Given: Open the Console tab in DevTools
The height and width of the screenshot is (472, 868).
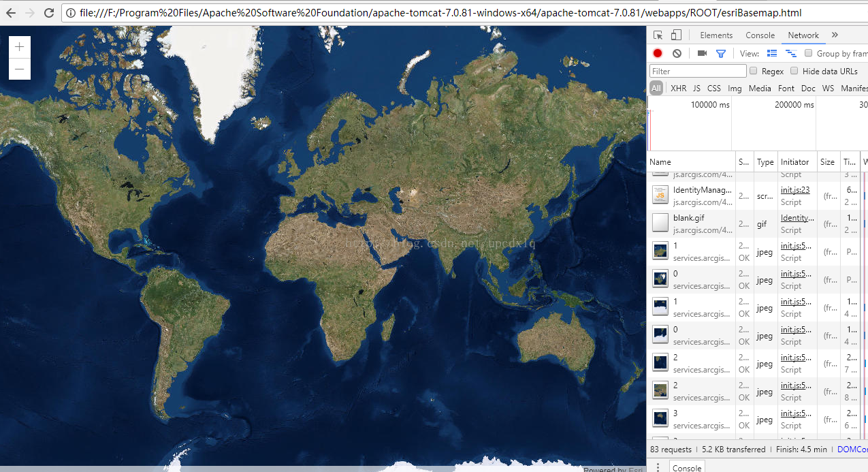Looking at the screenshot, I should 760,35.
